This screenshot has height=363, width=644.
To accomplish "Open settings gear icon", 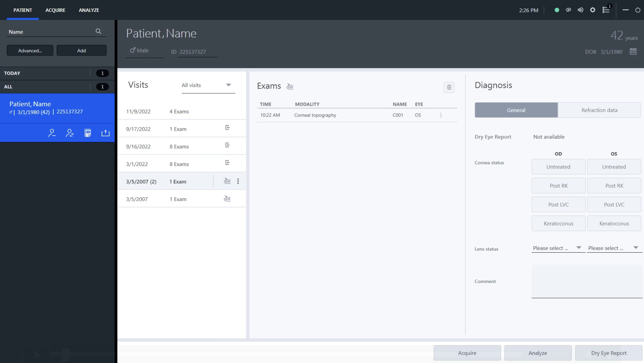I will (593, 10).
